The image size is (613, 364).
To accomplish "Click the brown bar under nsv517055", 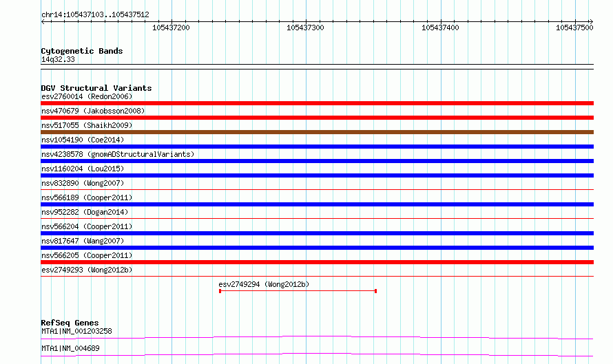I will coord(317,132).
